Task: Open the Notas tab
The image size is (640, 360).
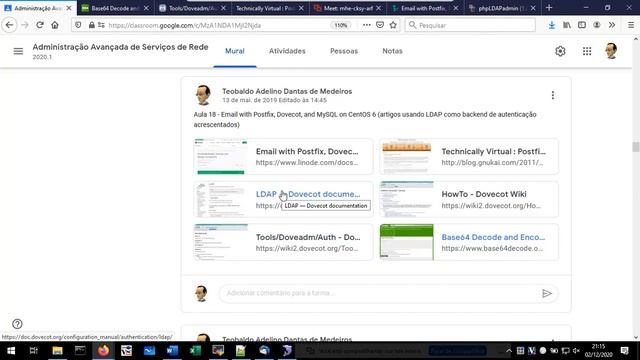Action: [392, 51]
